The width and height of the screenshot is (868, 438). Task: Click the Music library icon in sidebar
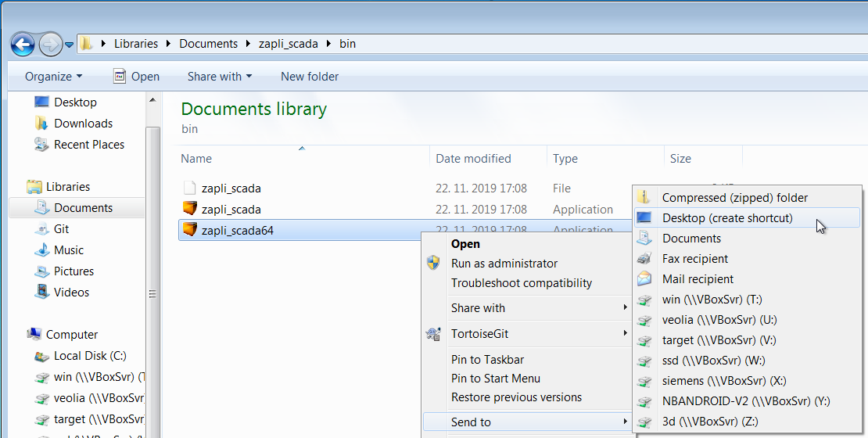(x=42, y=250)
